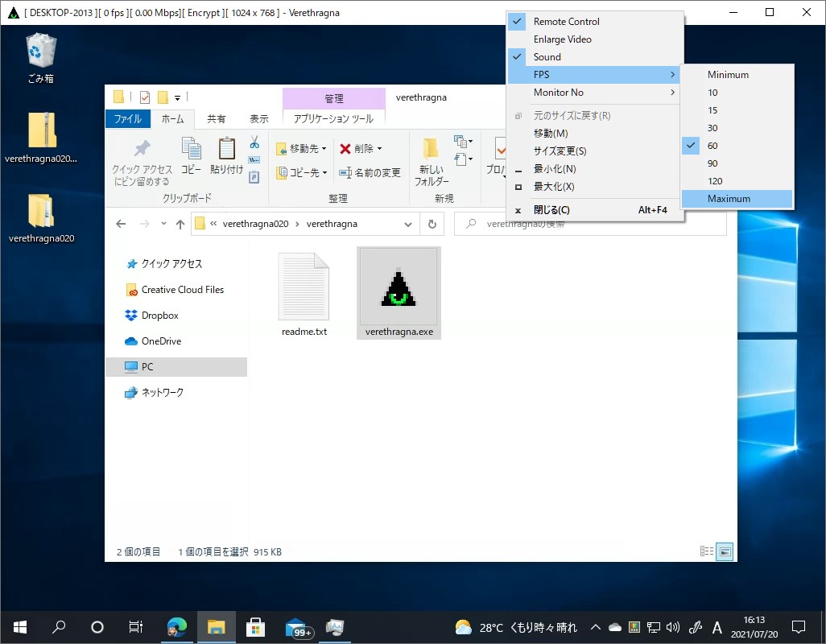Viewport: 826px width, 644px height.
Task: Click the Delete (削除) icon
Action: click(353, 148)
